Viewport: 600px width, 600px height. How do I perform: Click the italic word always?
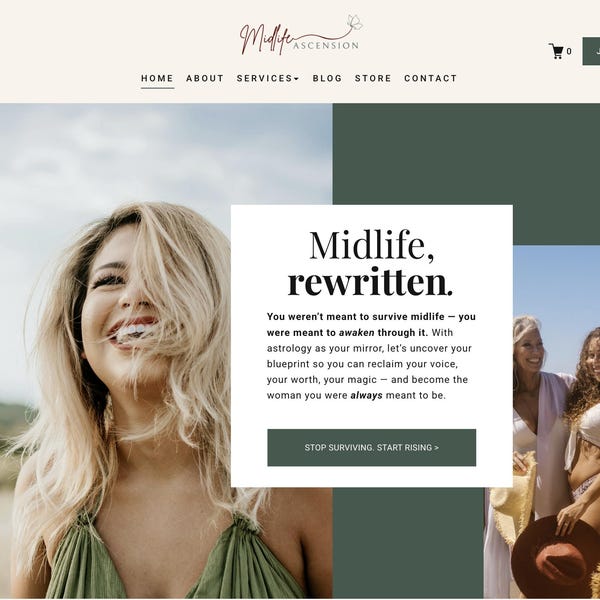(x=367, y=395)
